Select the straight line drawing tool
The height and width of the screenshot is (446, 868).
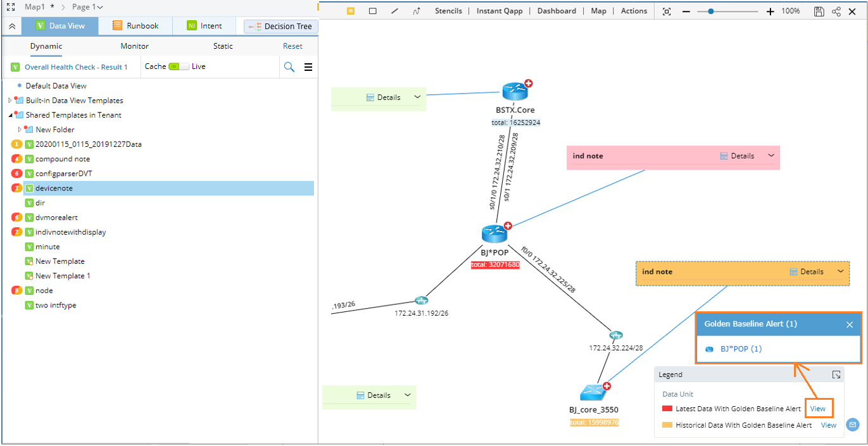click(x=394, y=11)
